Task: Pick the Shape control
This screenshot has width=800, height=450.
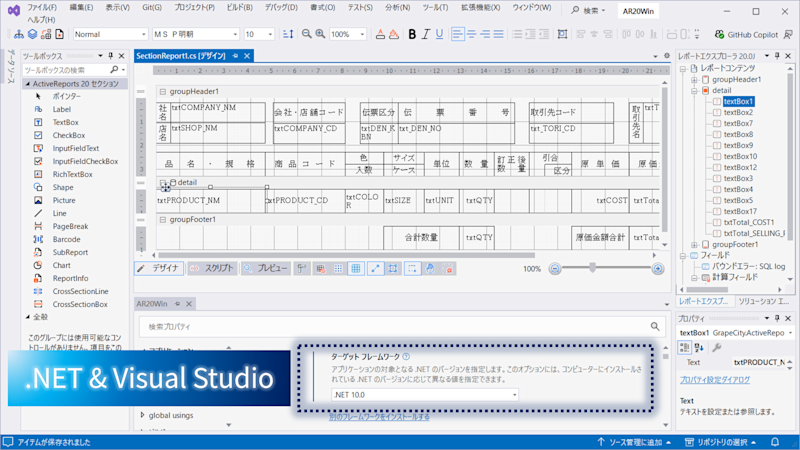Action: point(63,187)
